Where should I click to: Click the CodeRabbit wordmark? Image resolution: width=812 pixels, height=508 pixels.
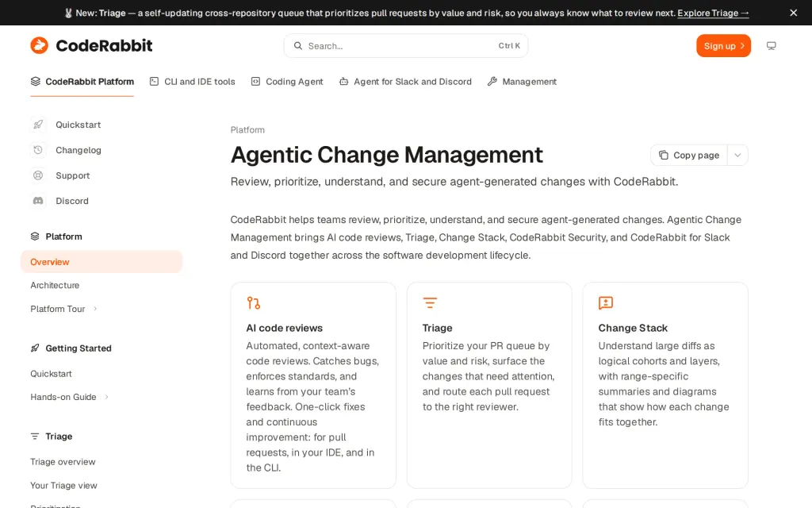point(104,45)
